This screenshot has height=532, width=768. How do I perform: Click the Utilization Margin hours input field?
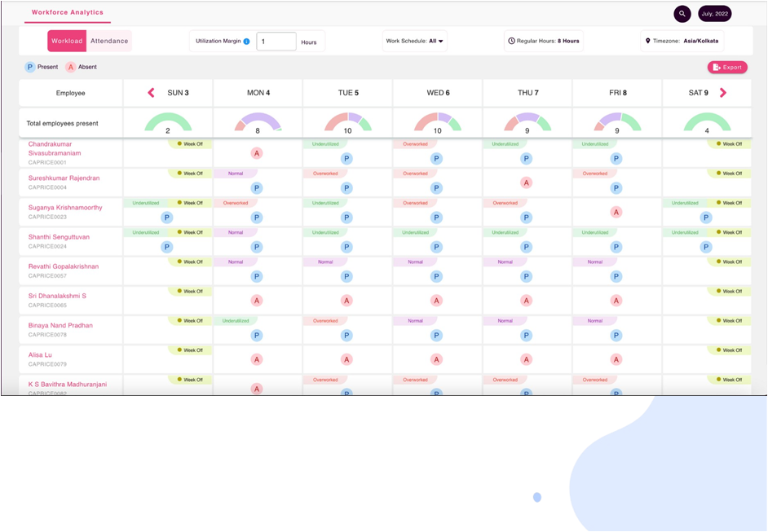(x=276, y=42)
